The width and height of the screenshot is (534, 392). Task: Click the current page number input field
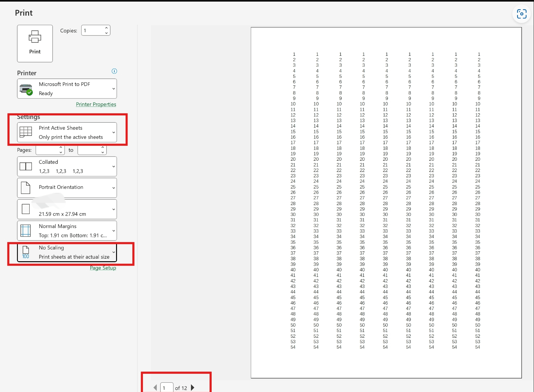click(x=166, y=388)
